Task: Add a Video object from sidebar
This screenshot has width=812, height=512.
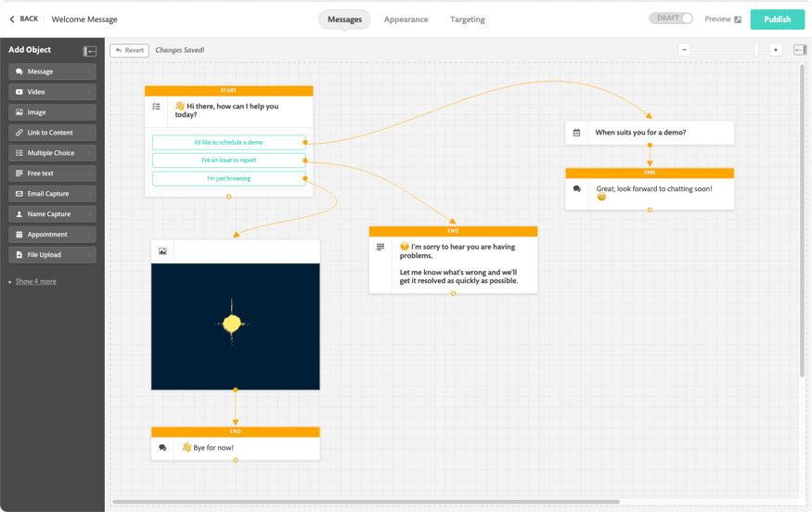Action: click(x=52, y=92)
